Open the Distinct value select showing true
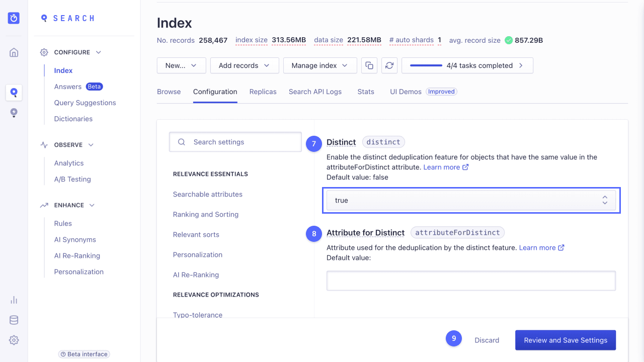Image resolution: width=644 pixels, height=362 pixels. (x=471, y=200)
